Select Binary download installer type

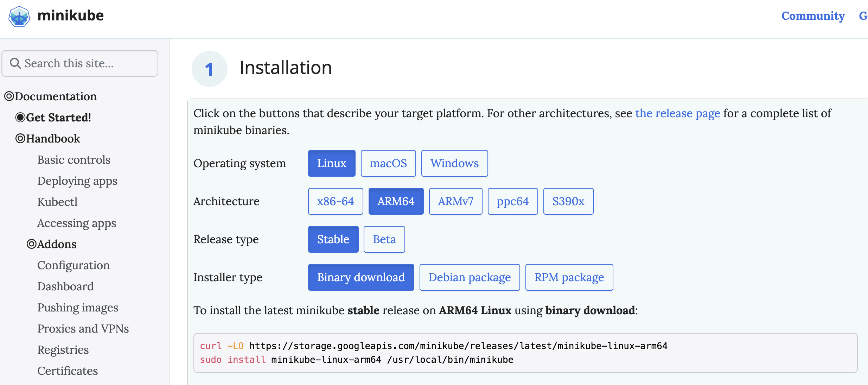point(361,277)
